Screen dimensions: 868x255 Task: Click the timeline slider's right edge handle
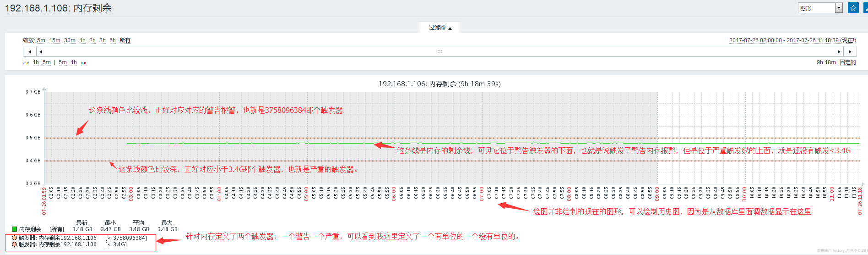click(839, 51)
